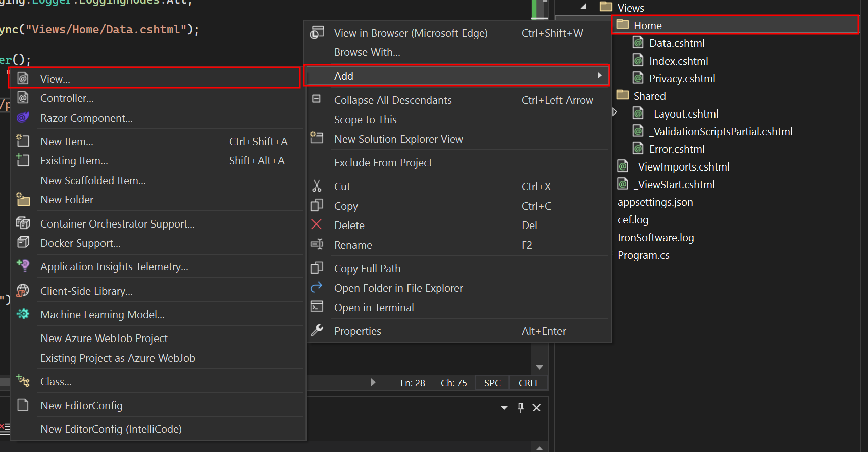Click Machine Learning Model gear icon
This screenshot has width=868, height=452.
pos(23,314)
